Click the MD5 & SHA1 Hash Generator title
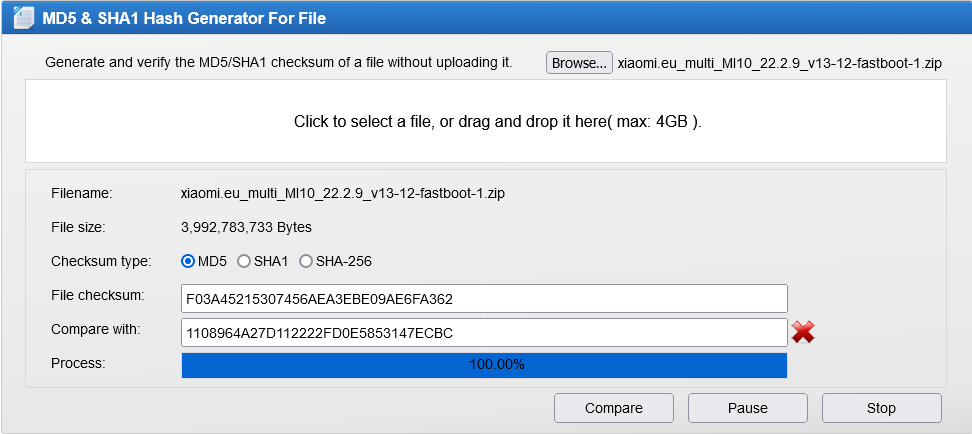Screen dimensions: 972x434 [184, 18]
